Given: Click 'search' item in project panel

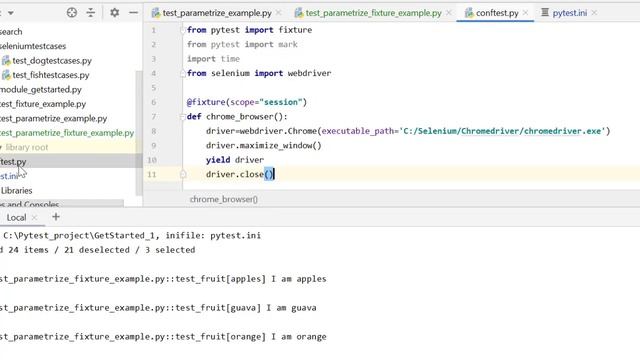Looking at the screenshot, I should point(11,31).
